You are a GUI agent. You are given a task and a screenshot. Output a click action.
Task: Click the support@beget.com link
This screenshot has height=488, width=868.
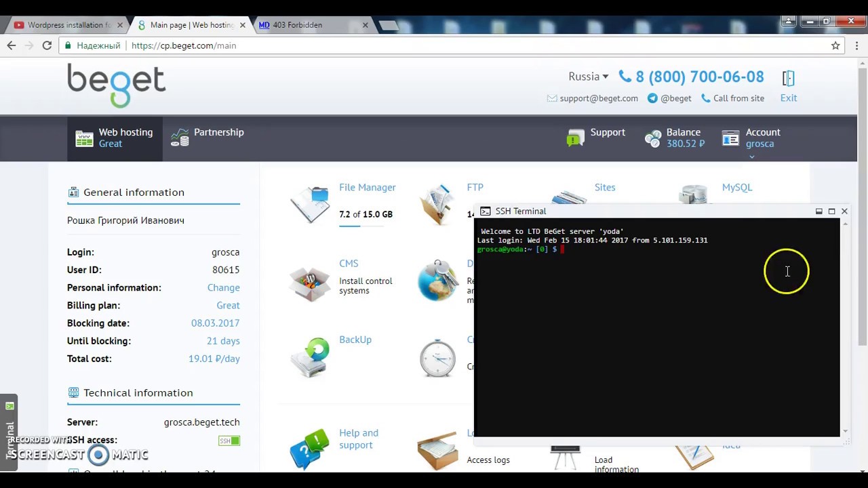coord(599,98)
